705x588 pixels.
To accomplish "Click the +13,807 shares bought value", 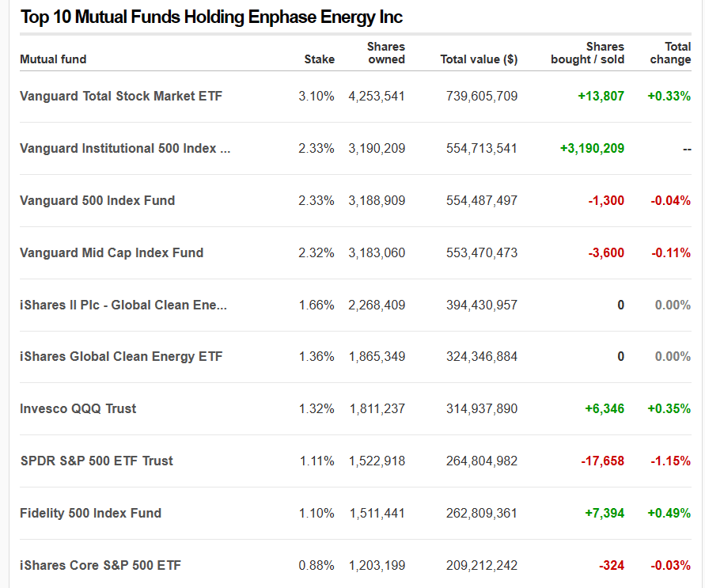I will pyautogui.click(x=601, y=97).
